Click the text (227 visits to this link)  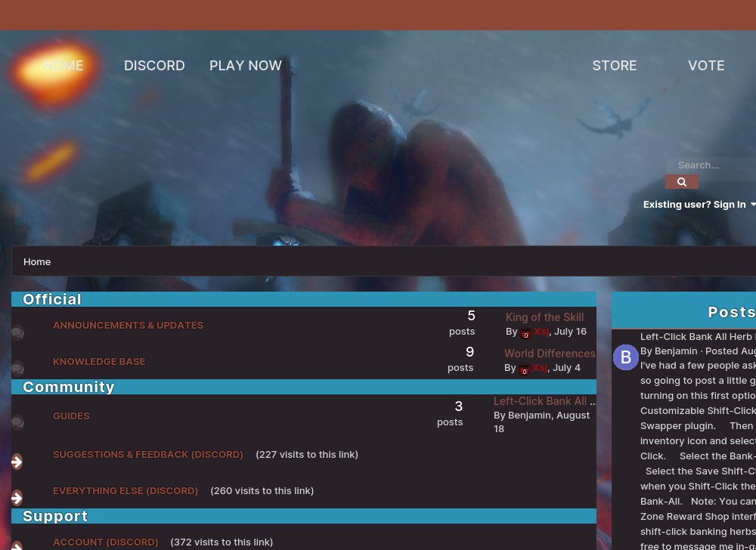point(307,454)
